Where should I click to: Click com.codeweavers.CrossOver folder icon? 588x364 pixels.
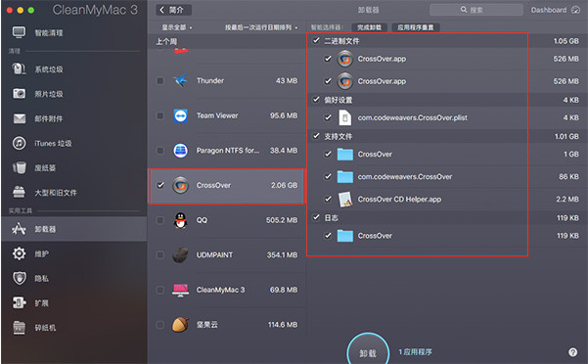(345, 176)
